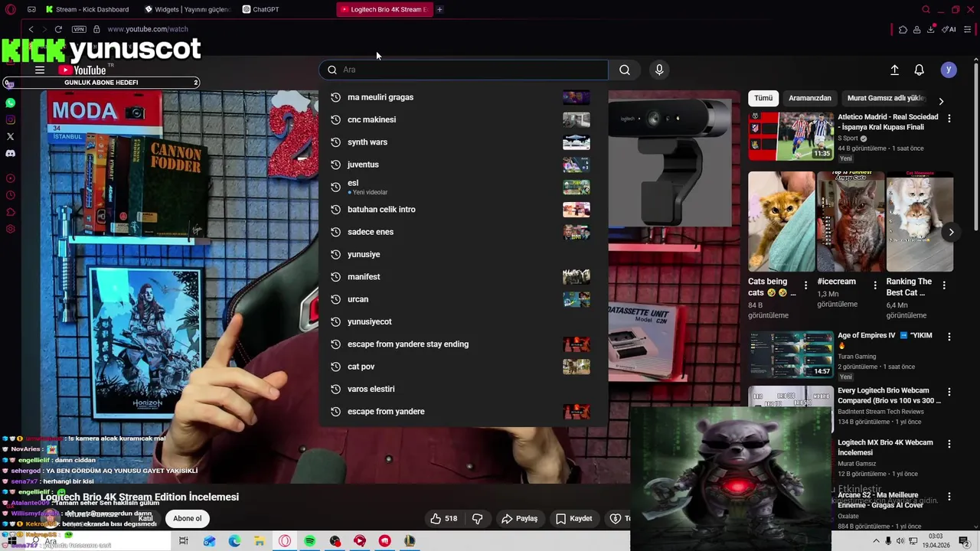
Task: Click the site padlock security icon
Action: coord(96,29)
